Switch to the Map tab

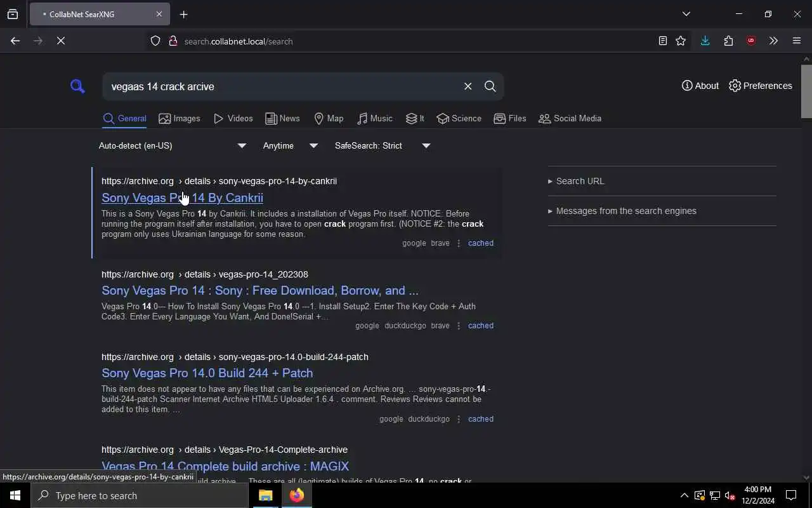(x=329, y=119)
